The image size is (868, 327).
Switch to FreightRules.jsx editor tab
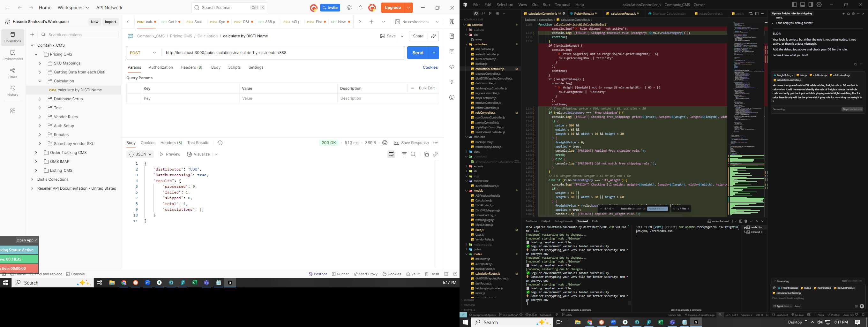(584, 14)
